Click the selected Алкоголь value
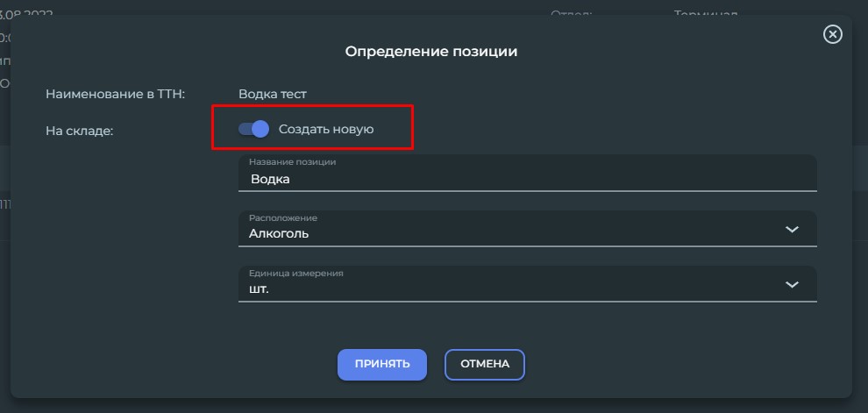The height and width of the screenshot is (413, 868). [x=279, y=233]
